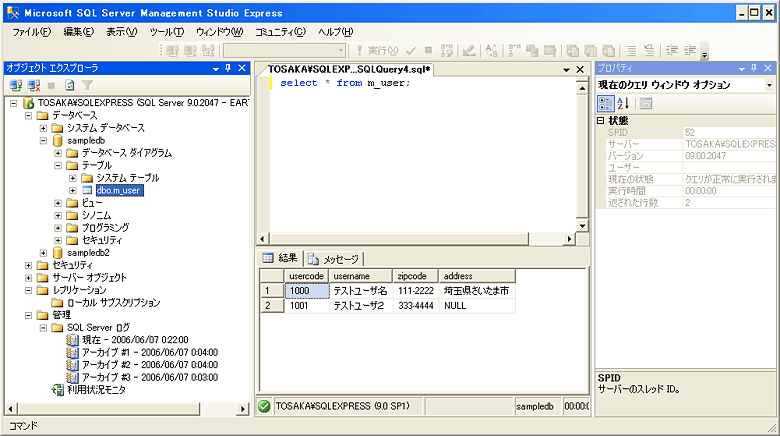Click the usercode column header
780x436 pixels.
click(306, 276)
